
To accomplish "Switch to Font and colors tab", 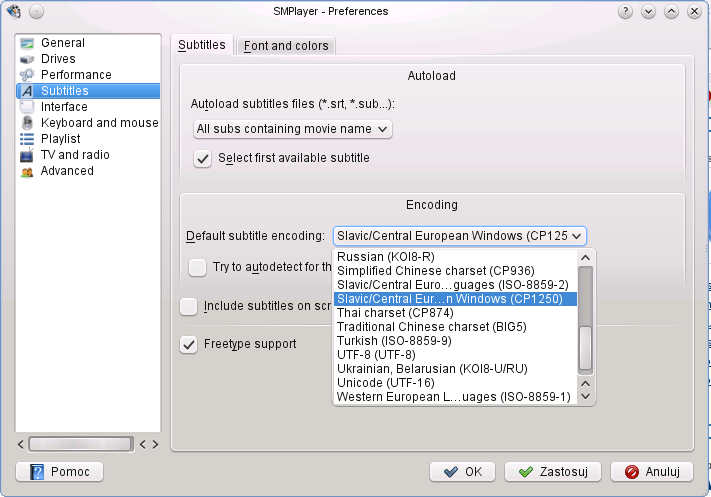I will coord(286,46).
